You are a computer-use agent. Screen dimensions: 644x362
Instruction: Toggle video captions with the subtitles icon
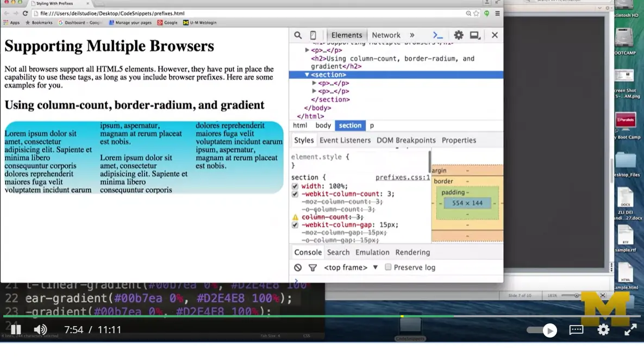pos(576,330)
